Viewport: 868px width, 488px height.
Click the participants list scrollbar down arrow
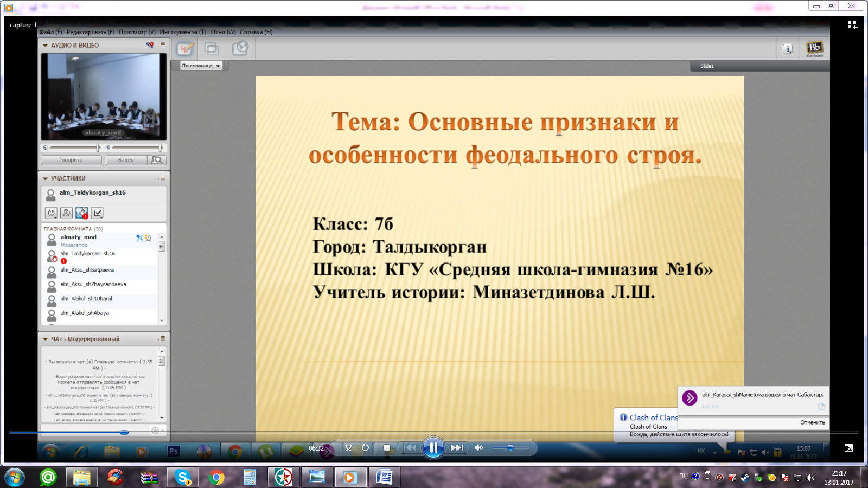tap(162, 320)
